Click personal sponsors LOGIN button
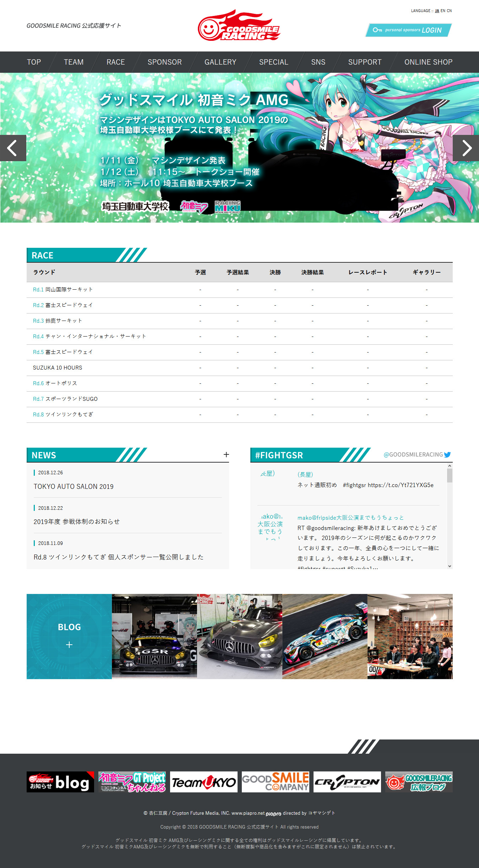The height and width of the screenshot is (868, 479). [x=408, y=30]
